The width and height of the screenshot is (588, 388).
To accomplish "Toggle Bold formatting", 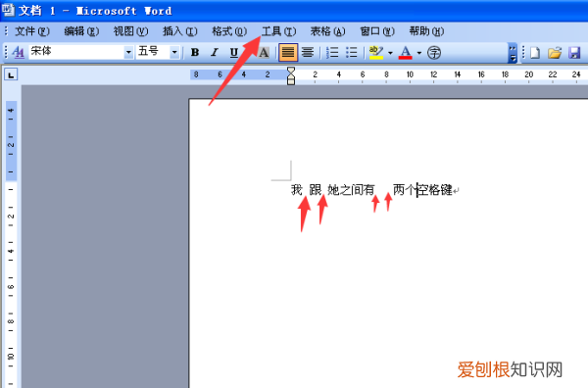I will click(x=195, y=52).
